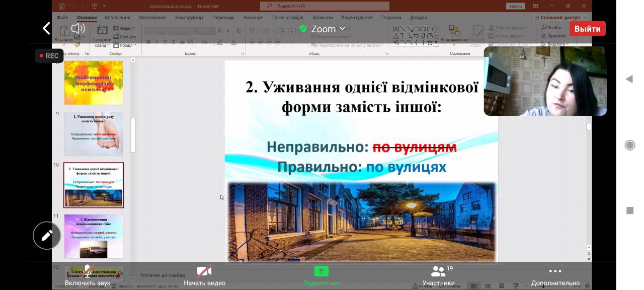
Task: Toggle underline П formatting
Action: click(x=165, y=41)
